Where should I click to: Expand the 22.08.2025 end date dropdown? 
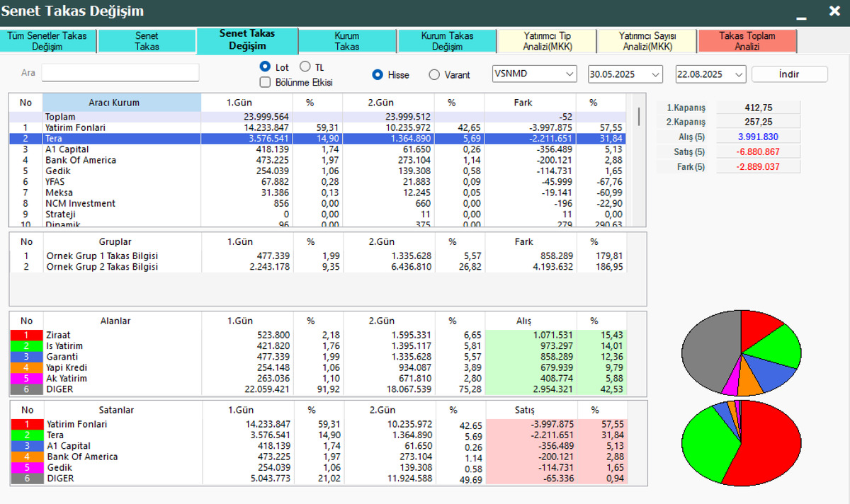pyautogui.click(x=711, y=74)
